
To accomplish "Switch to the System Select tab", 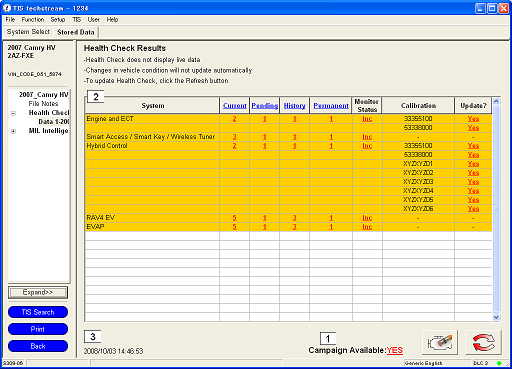I will [x=28, y=32].
